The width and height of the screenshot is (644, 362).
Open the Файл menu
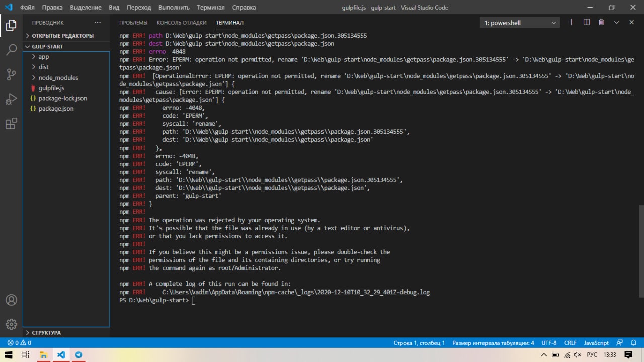27,8
